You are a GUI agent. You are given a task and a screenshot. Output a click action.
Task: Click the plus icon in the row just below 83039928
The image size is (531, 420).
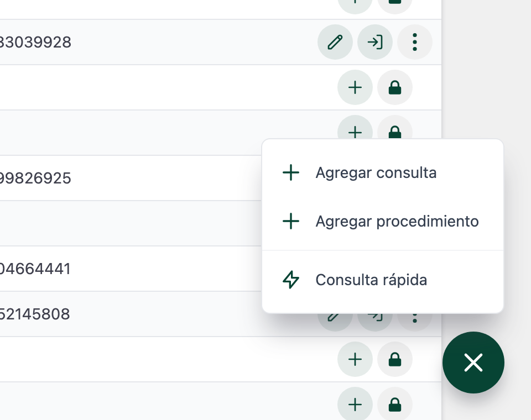click(355, 88)
